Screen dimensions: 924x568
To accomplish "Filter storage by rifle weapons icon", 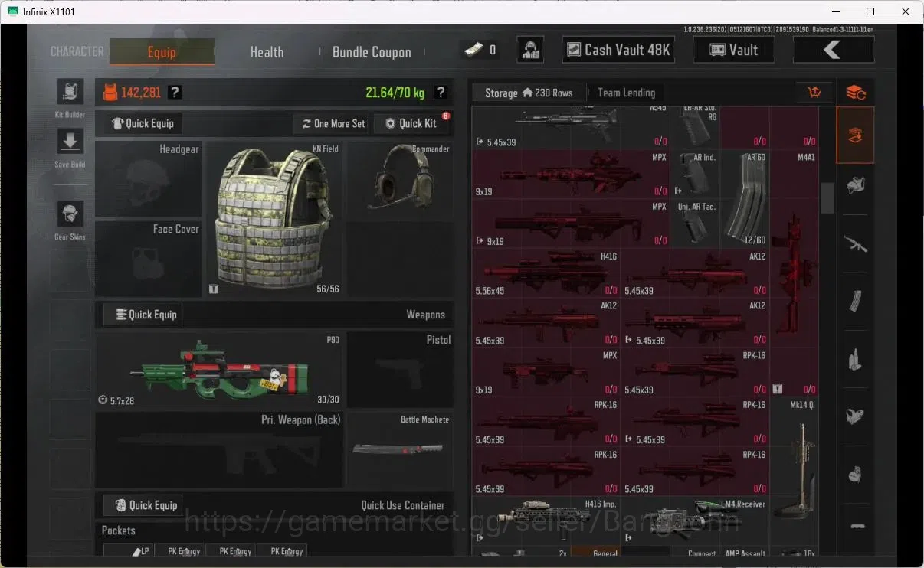I will tap(855, 244).
